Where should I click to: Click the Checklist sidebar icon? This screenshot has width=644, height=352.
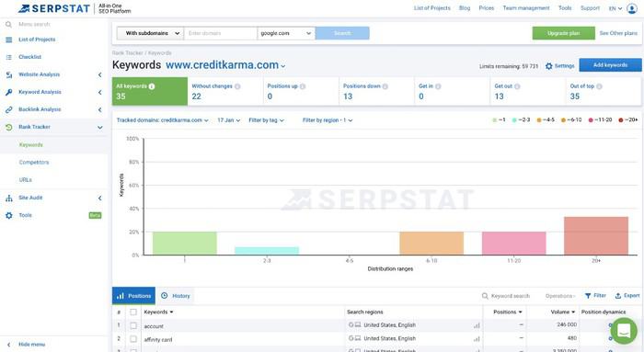(8, 57)
